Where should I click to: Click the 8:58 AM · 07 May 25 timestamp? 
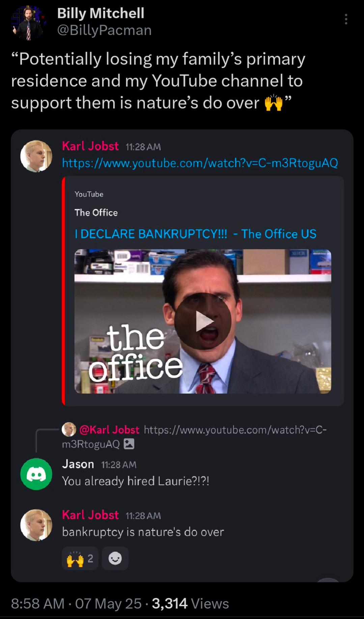click(x=76, y=603)
